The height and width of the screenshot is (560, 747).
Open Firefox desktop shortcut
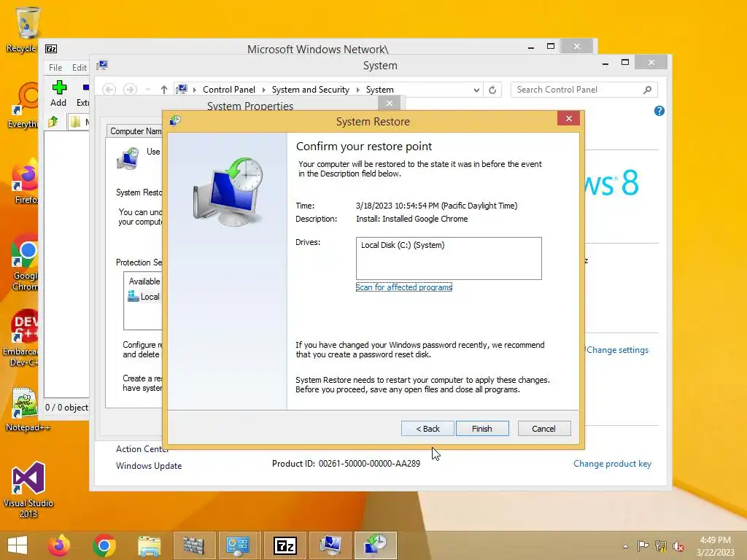25,182
